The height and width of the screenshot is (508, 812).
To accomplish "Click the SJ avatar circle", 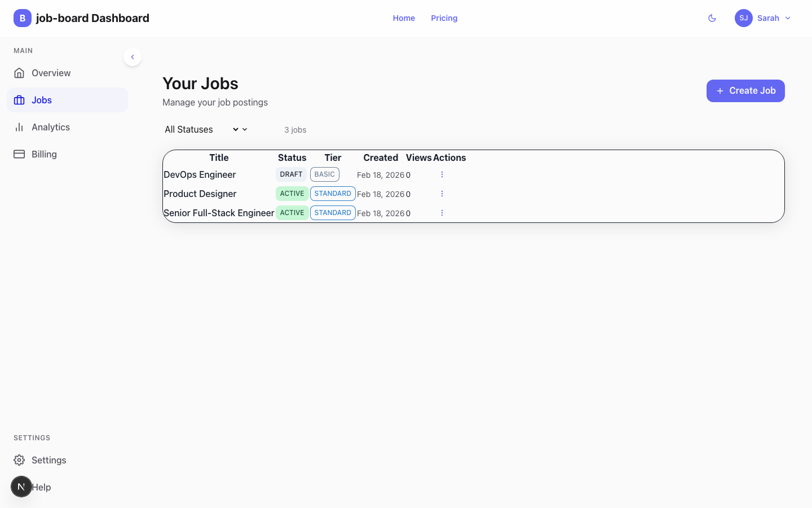I will tap(743, 18).
